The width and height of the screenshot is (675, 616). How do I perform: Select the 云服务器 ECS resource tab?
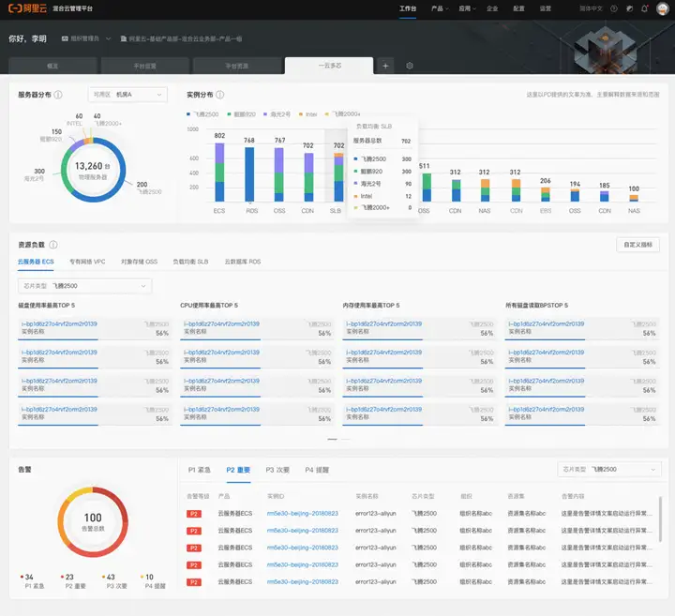(36, 262)
